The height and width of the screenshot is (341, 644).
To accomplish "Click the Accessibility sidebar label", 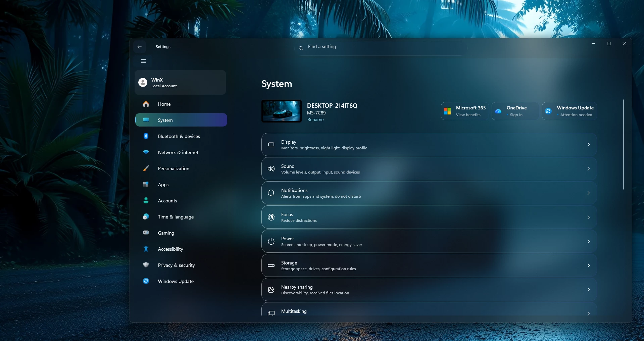I will point(170,249).
